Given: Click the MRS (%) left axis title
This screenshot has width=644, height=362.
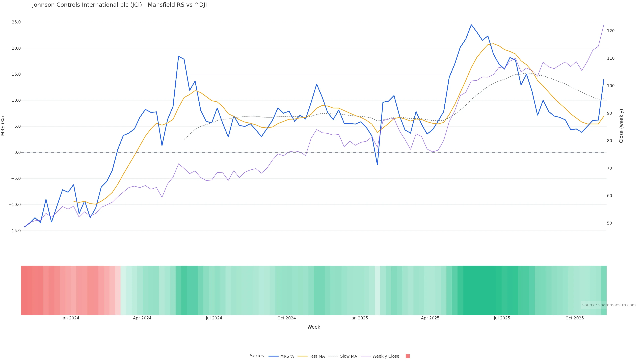Looking at the screenshot, I should (x=3, y=126).
